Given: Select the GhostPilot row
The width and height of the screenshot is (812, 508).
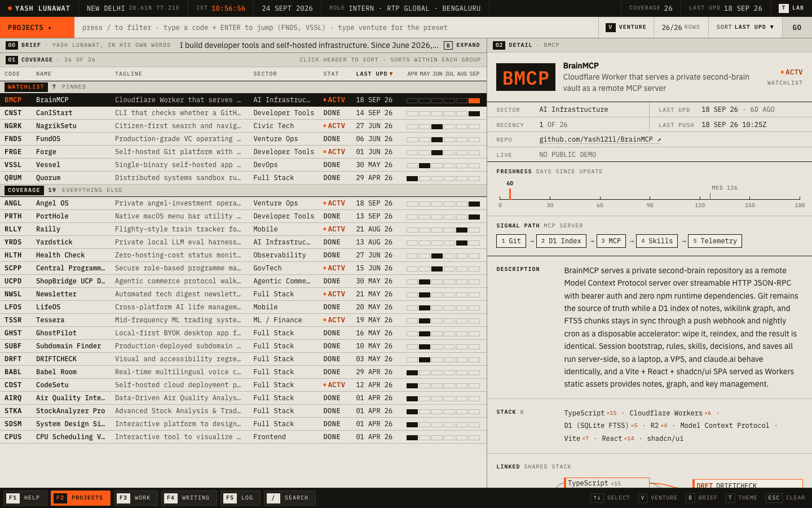Looking at the screenshot, I should click(x=243, y=333).
